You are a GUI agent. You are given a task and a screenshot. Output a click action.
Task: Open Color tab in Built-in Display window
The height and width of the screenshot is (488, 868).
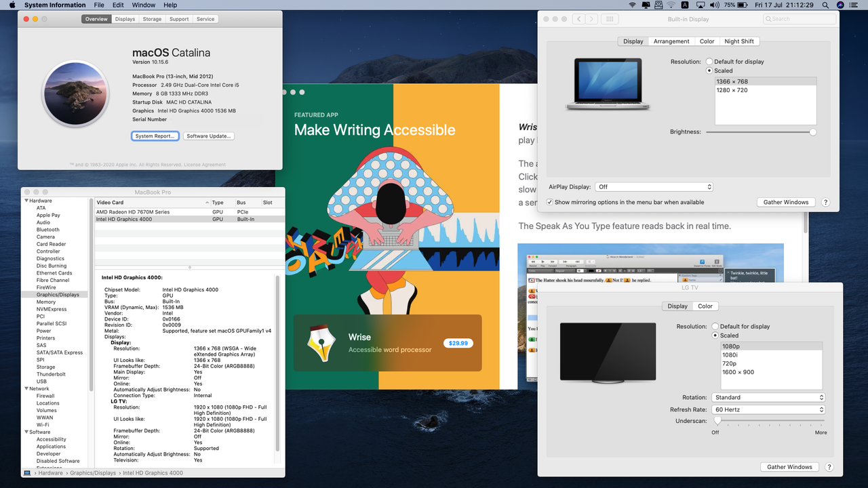(x=707, y=41)
